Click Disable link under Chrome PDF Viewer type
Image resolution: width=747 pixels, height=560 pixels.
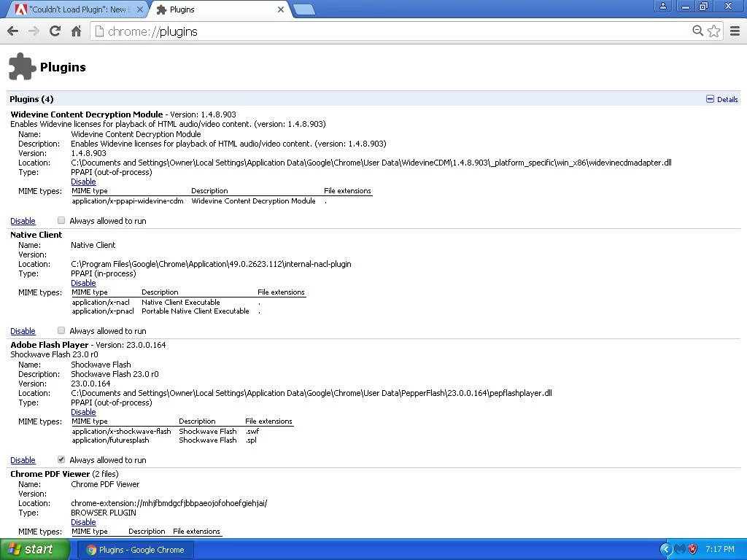pos(83,522)
